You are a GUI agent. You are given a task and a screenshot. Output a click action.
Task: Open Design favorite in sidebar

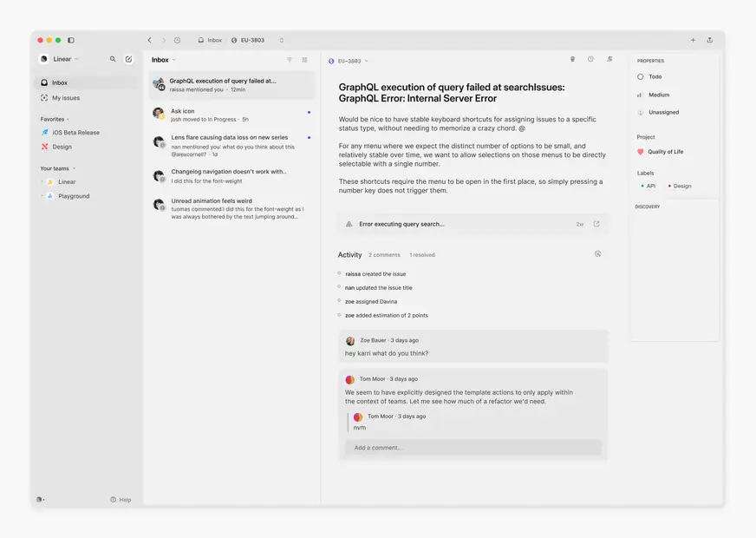pyautogui.click(x=56, y=147)
